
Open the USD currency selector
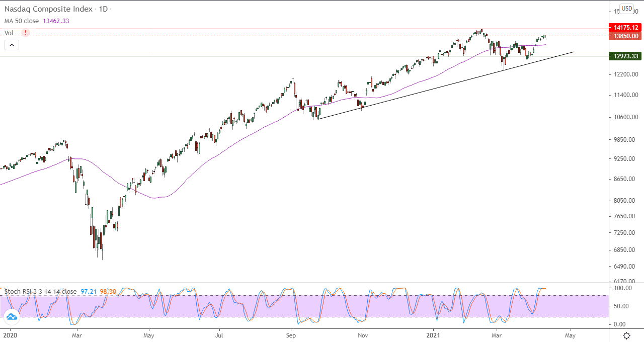click(626, 8)
